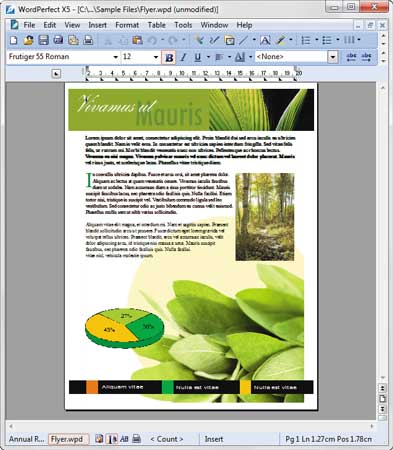This screenshot has height=450, width=393.
Task: Open the Table menu
Action: (157, 25)
